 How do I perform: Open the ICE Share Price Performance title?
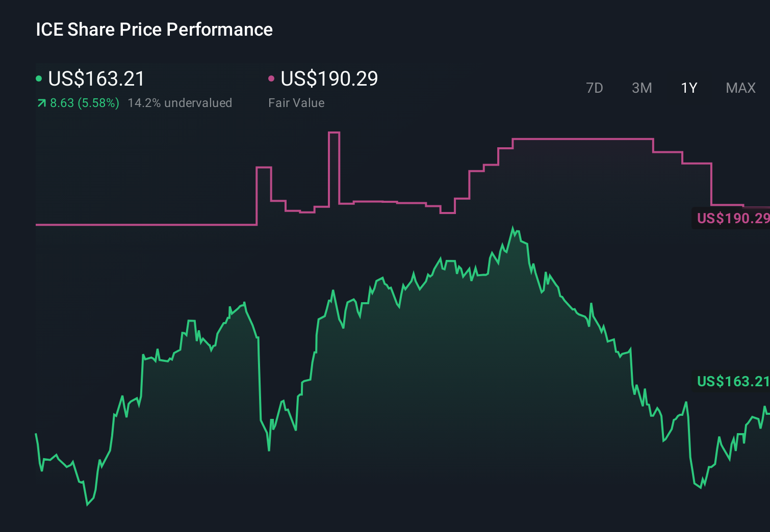[x=153, y=30]
